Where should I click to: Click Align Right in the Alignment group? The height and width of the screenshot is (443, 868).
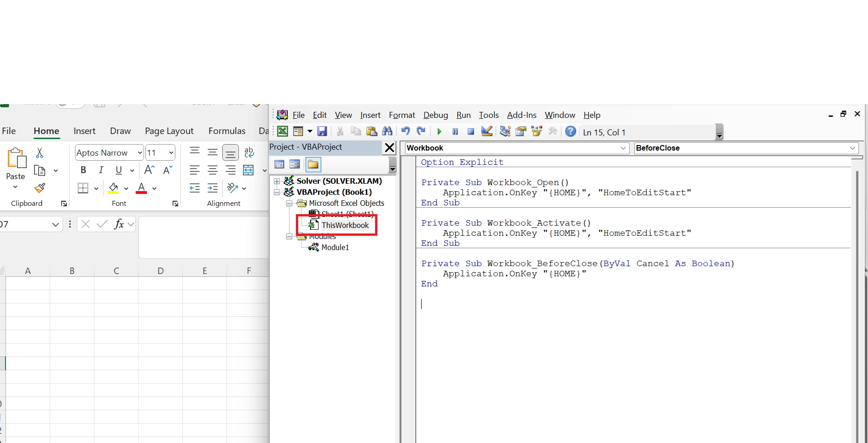pos(231,170)
